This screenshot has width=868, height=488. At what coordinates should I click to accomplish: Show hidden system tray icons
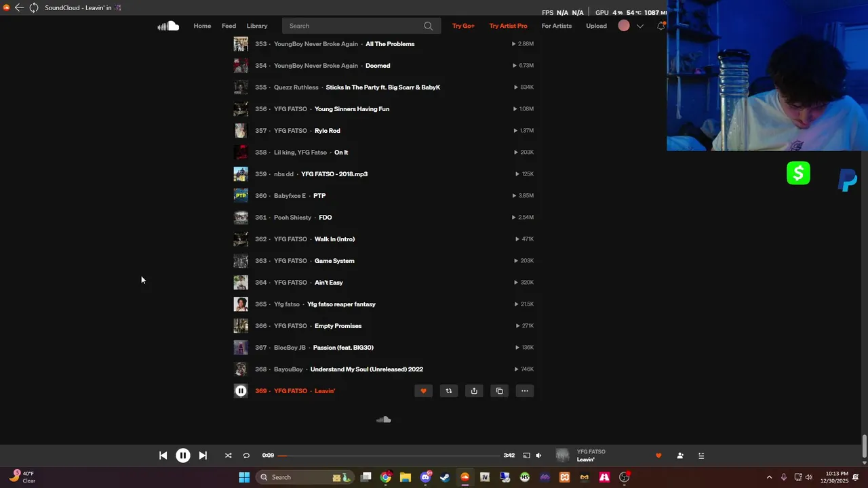coord(769,477)
